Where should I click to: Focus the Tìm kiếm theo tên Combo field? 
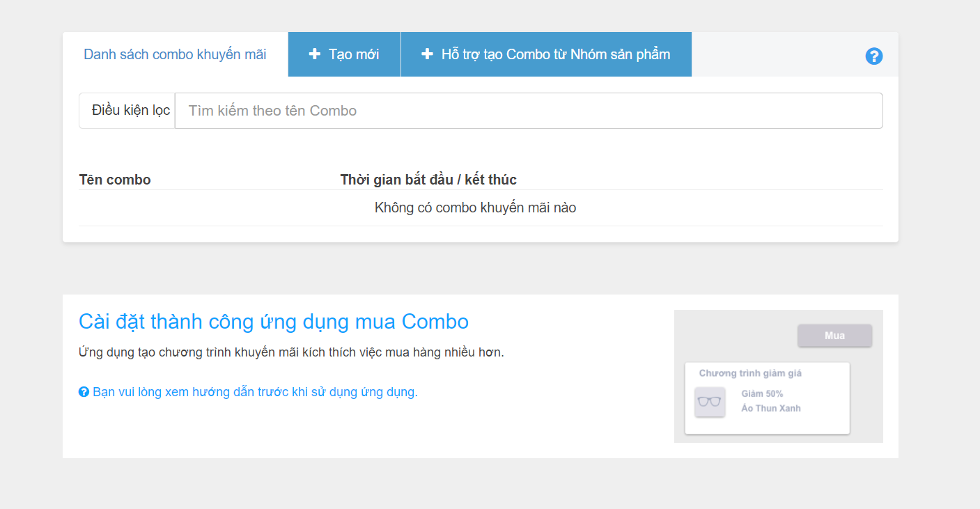tap(528, 111)
